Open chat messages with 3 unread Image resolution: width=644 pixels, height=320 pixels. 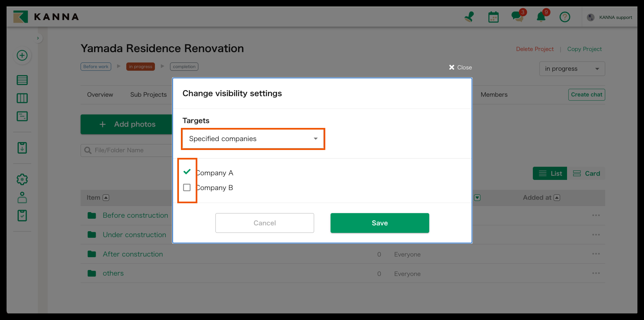(x=517, y=17)
